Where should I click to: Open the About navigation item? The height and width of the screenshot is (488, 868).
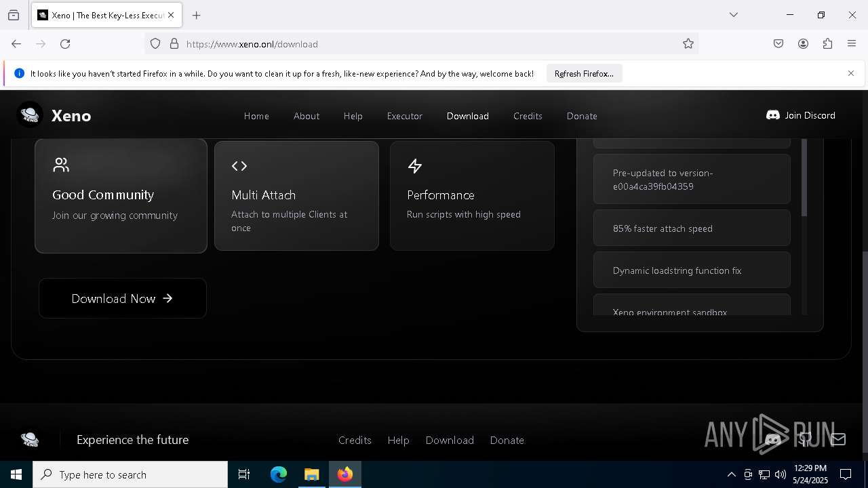click(307, 116)
